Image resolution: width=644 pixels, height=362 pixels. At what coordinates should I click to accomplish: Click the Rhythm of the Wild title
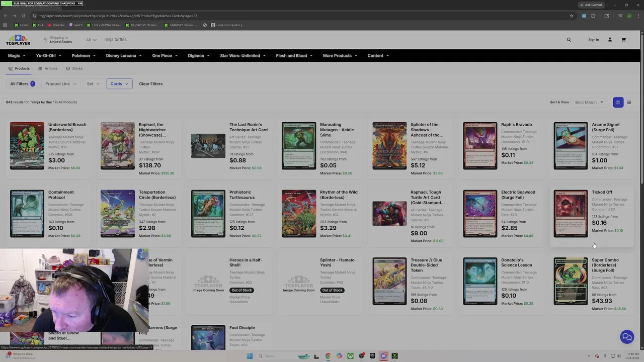(x=339, y=195)
